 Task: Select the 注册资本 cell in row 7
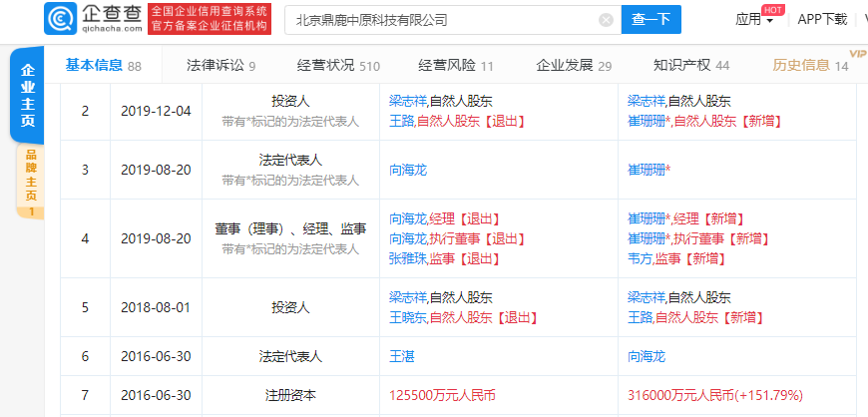(290, 395)
